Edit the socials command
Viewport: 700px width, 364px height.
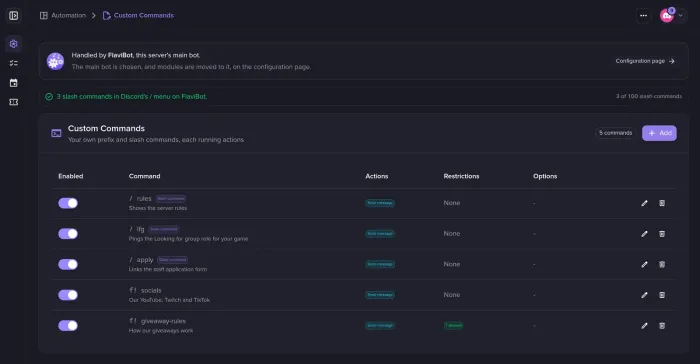pos(644,295)
